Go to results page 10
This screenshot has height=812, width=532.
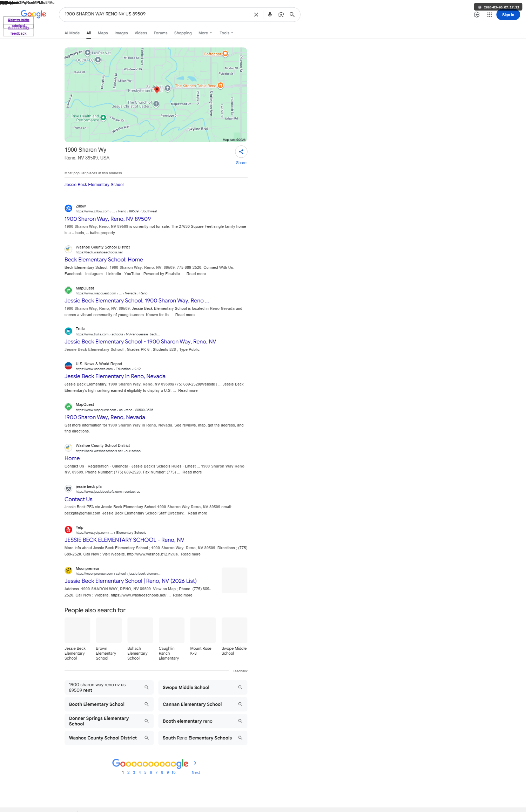(x=173, y=772)
